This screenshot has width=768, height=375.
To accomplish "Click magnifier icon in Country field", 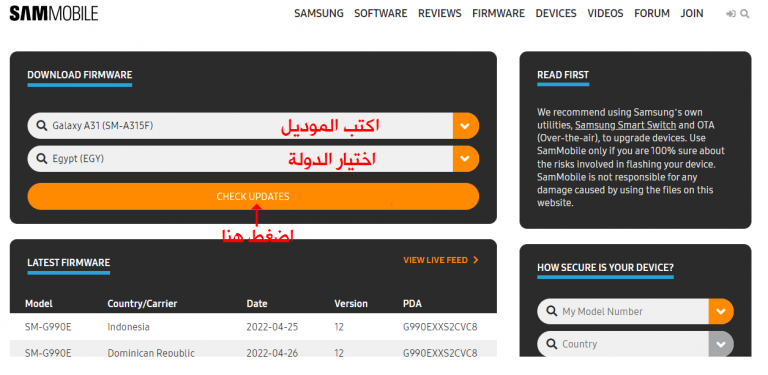I will coord(552,344).
